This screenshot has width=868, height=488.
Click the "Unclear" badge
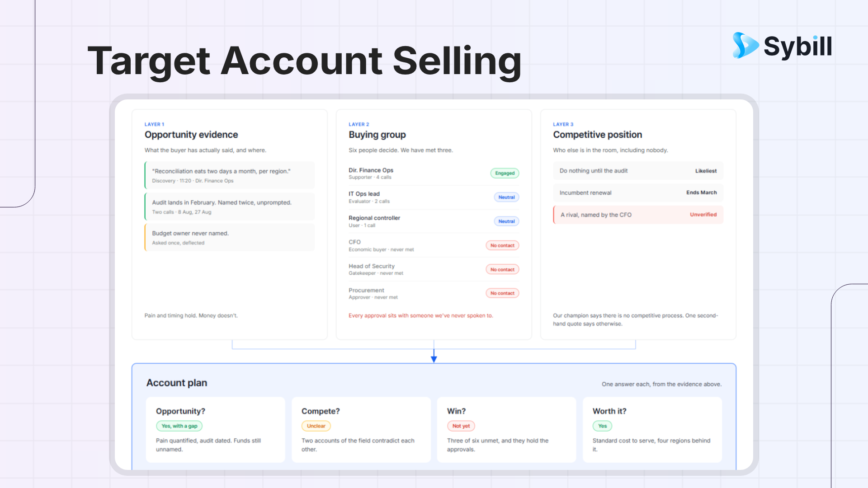(x=316, y=426)
